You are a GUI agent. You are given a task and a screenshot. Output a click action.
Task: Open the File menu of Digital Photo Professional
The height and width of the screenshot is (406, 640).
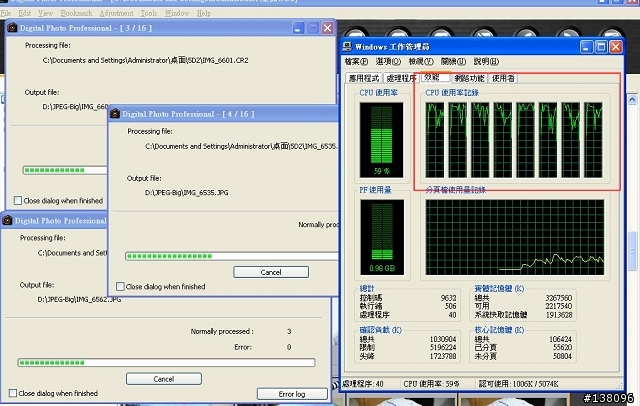6,13
